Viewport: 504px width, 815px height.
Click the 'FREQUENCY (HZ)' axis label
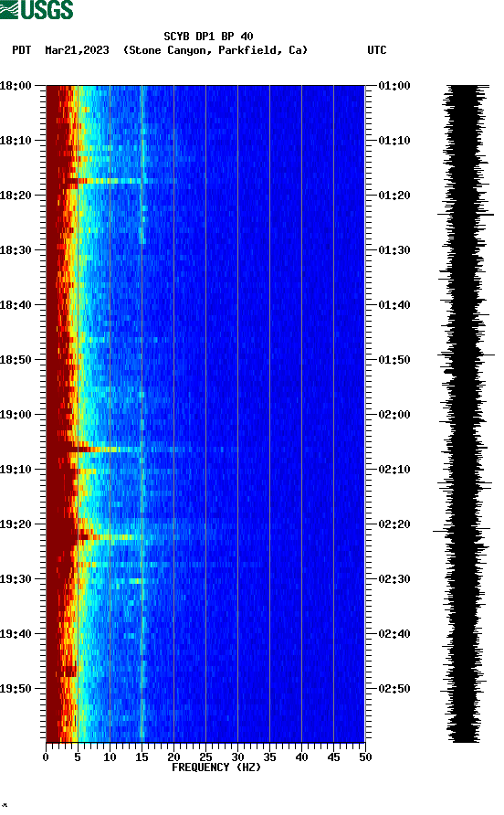216,767
